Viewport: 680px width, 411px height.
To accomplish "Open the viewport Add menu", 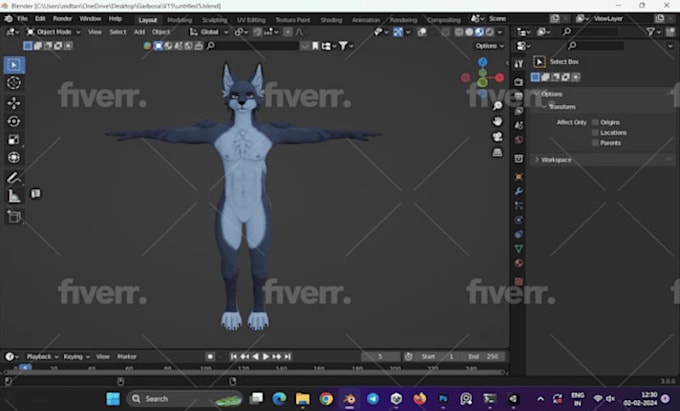I will click(x=139, y=32).
